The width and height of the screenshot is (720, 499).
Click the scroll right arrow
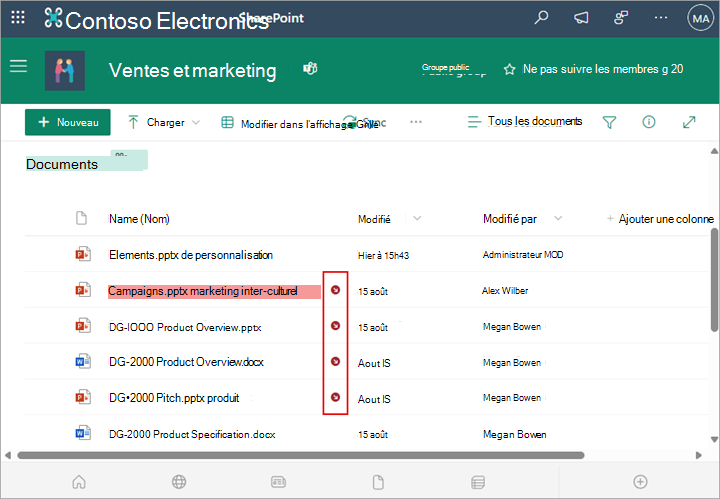tap(699, 455)
